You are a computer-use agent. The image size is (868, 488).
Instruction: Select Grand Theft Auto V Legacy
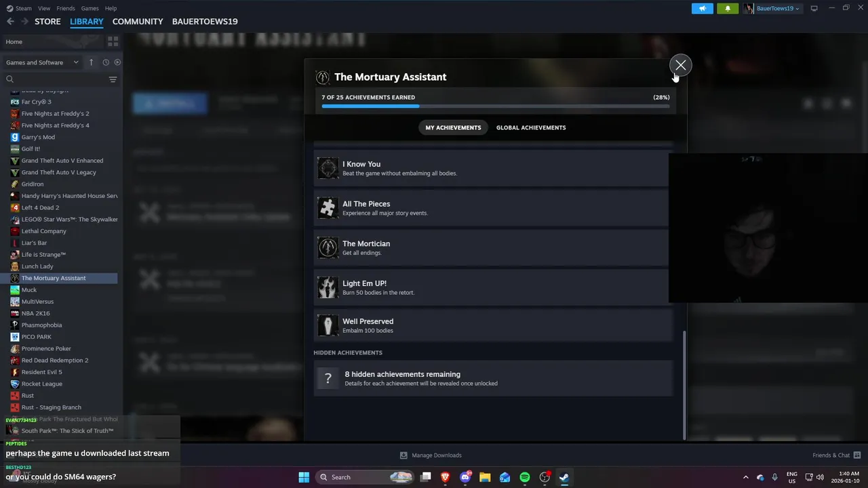coord(54,172)
